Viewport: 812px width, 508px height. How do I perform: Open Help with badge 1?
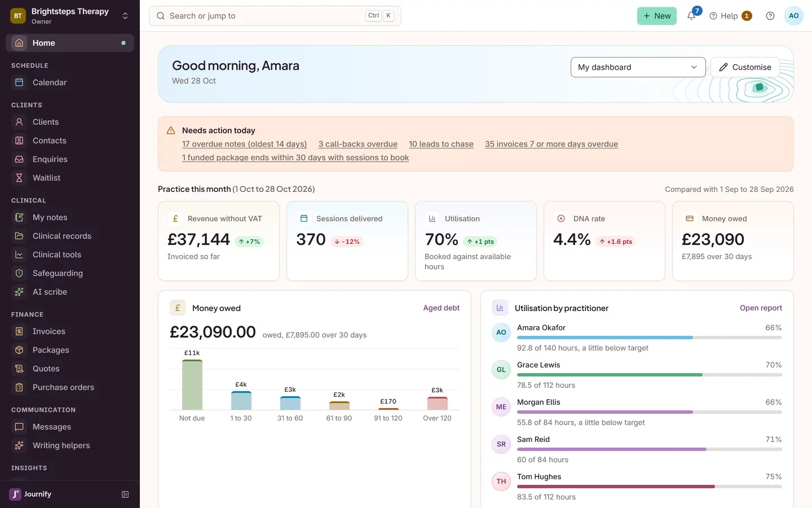tap(731, 16)
